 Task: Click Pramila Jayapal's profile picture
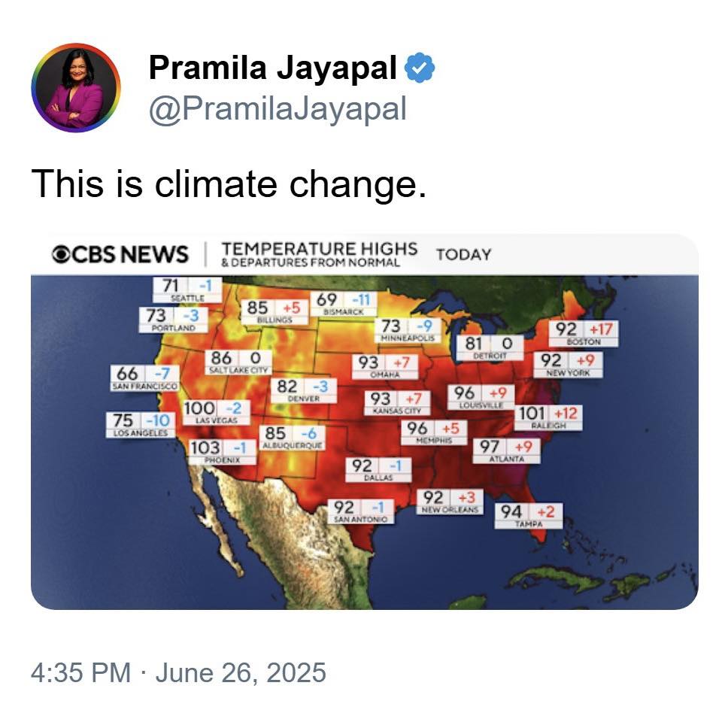click(x=76, y=87)
